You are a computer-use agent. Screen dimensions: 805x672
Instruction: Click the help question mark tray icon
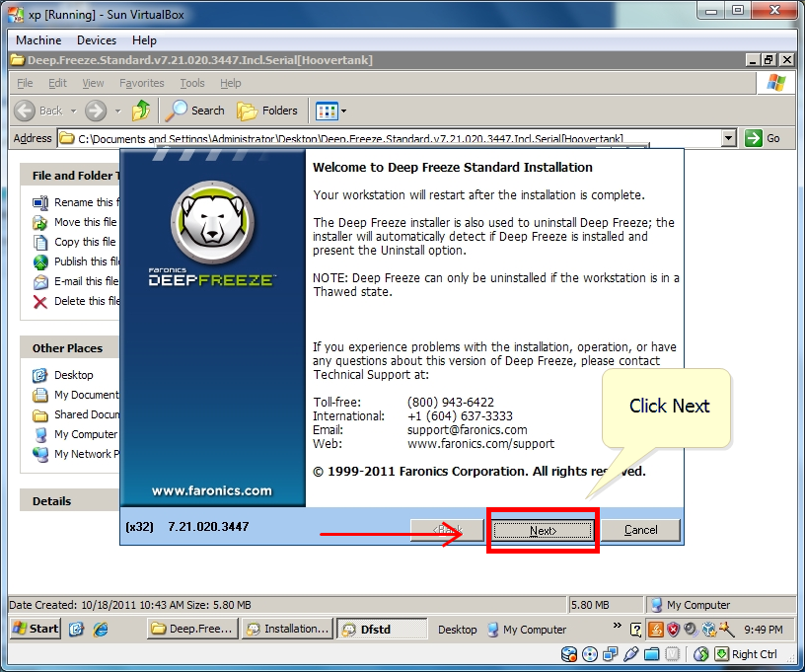(x=635, y=630)
